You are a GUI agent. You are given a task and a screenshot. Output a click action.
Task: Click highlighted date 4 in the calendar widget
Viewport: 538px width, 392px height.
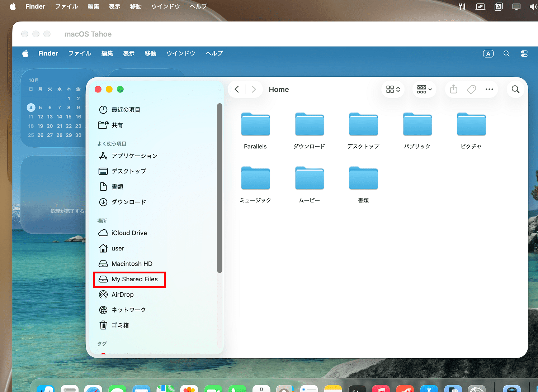click(31, 107)
